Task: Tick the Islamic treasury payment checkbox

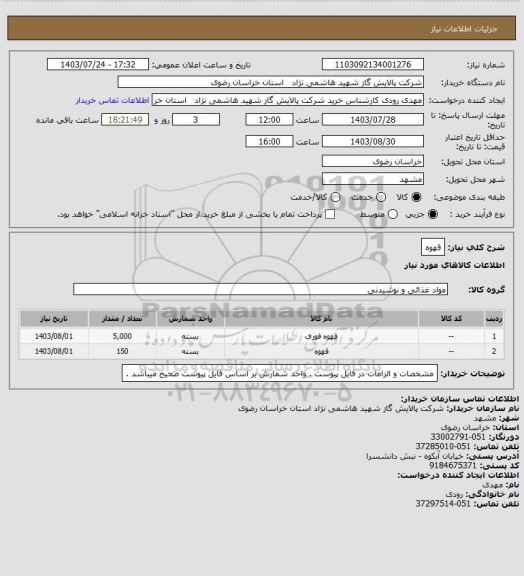Action: pyautogui.click(x=330, y=214)
